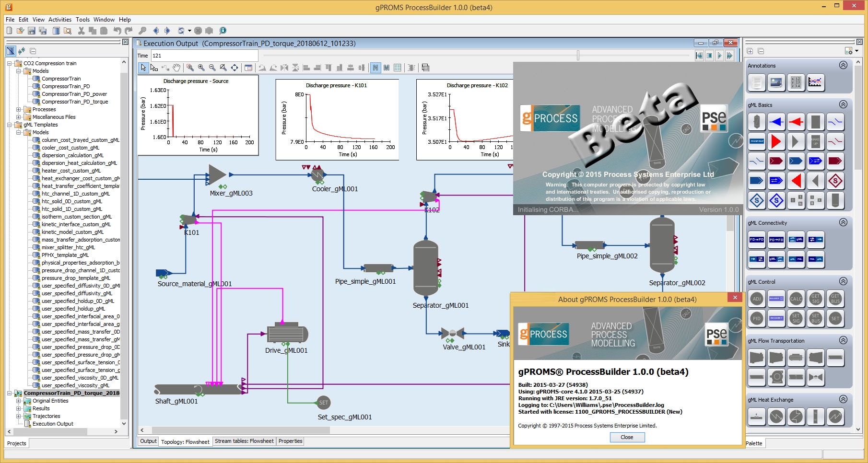Pick the PID controller palette item

(757, 318)
